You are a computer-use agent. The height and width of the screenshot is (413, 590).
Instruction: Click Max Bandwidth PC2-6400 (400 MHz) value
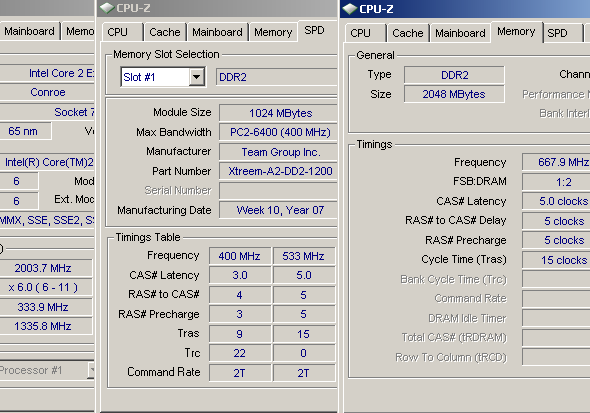pyautogui.click(x=278, y=132)
